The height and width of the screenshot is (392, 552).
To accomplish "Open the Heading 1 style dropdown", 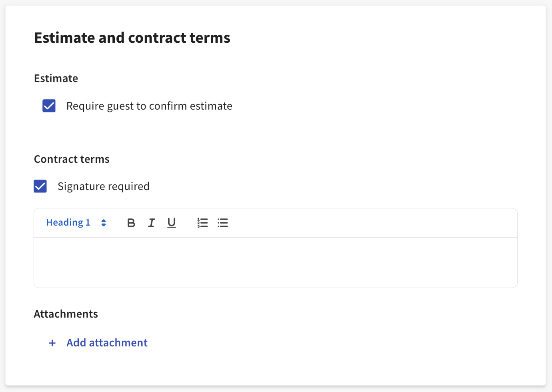I will (68, 222).
